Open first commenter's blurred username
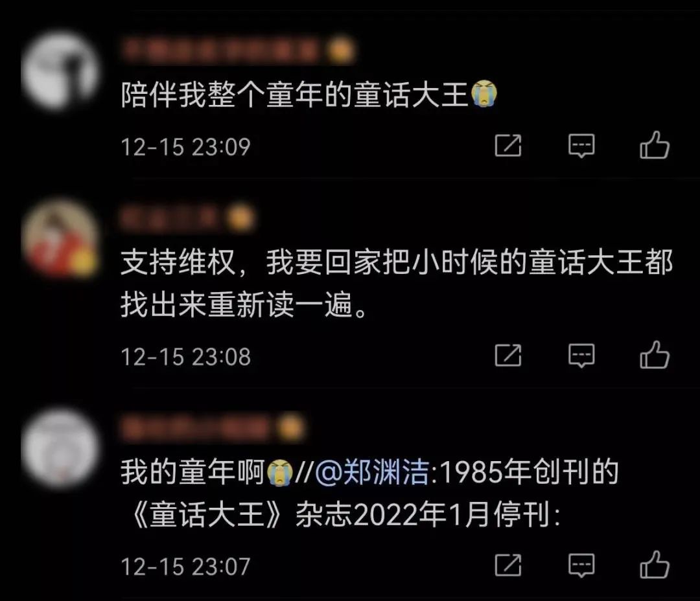700x601 pixels. [221, 49]
